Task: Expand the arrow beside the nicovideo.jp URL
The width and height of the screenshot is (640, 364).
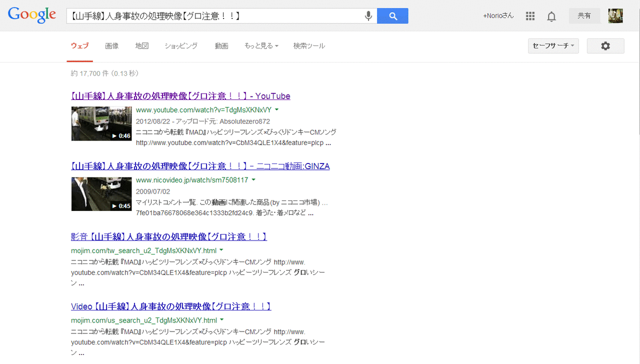Action: [253, 179]
